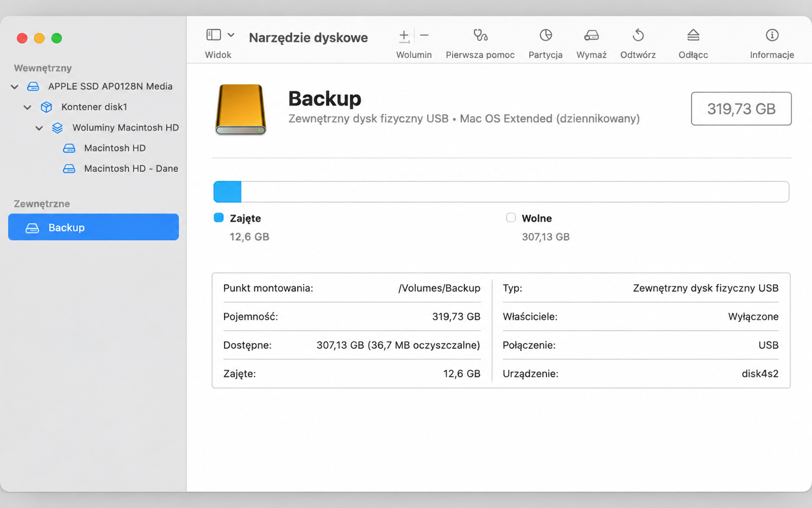Image resolution: width=812 pixels, height=508 pixels.
Task: Select APPLE SSD AP0128N Media drive
Action: [x=110, y=86]
